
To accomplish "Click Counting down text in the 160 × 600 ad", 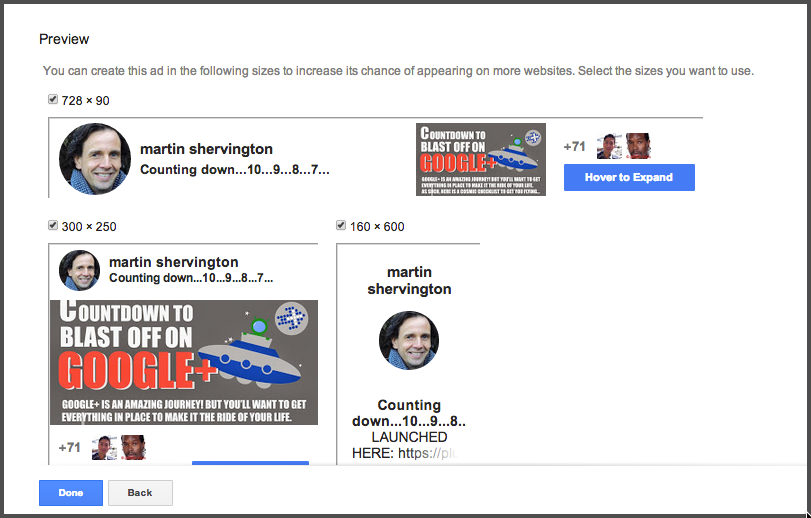I will (x=409, y=413).
